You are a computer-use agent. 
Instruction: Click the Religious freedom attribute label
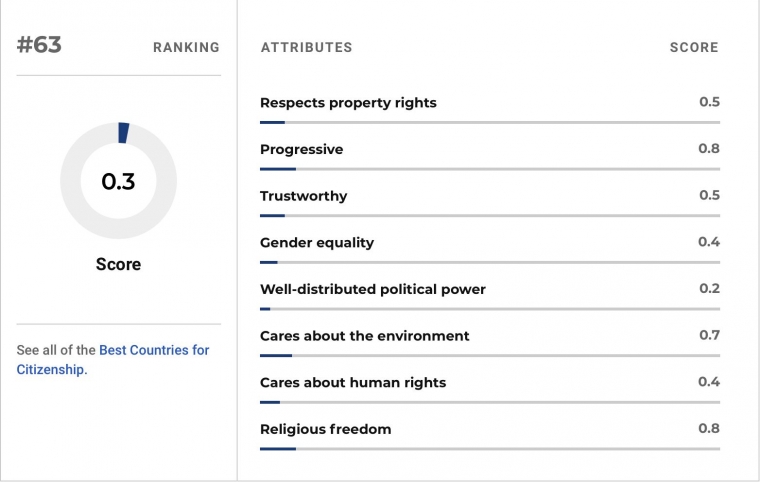pyautogui.click(x=326, y=429)
